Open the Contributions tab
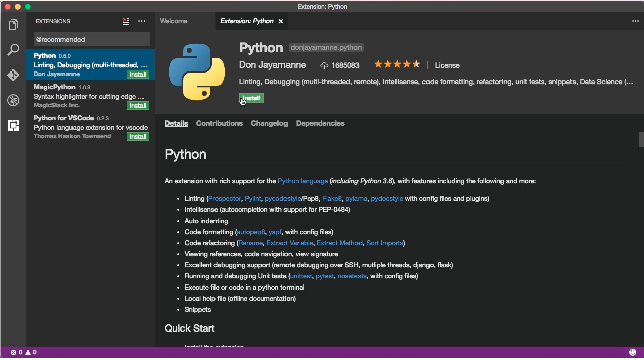Screen dimensions: 644x358 [220, 123]
